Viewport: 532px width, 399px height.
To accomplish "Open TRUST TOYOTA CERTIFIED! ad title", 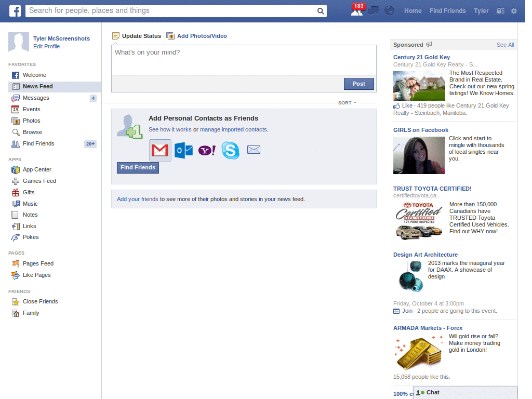I will pos(432,189).
